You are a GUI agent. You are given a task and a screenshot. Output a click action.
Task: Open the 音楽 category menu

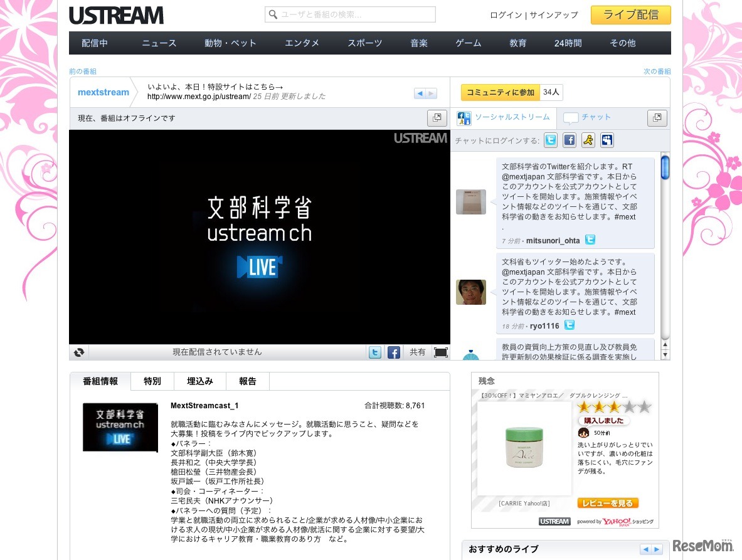[418, 43]
